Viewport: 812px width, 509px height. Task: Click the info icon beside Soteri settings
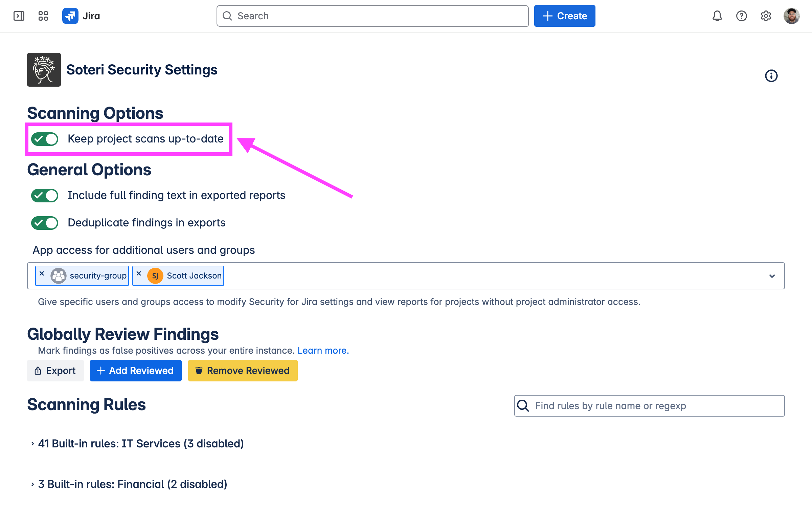point(771,76)
